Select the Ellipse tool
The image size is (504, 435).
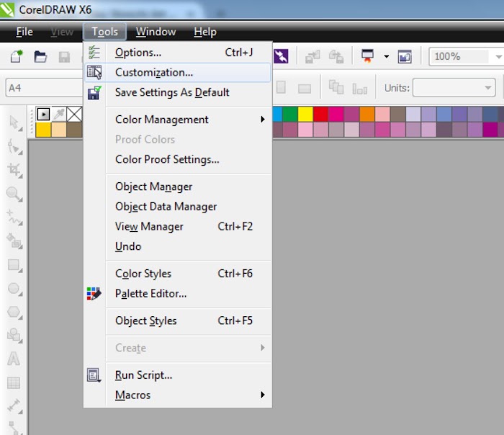(x=14, y=289)
